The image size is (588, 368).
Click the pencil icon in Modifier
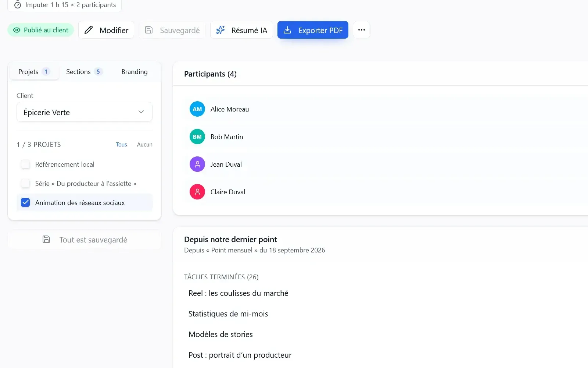(x=89, y=30)
